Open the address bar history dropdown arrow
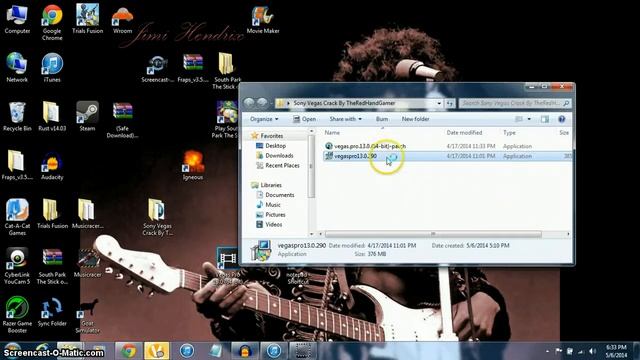This screenshot has height=360, width=640. [439, 103]
